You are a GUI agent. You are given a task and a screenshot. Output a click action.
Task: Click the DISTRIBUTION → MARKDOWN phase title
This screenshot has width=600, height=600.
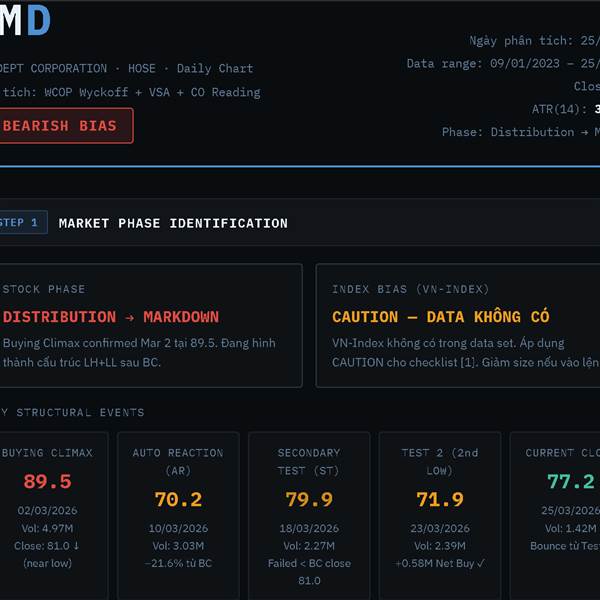[x=110, y=317]
